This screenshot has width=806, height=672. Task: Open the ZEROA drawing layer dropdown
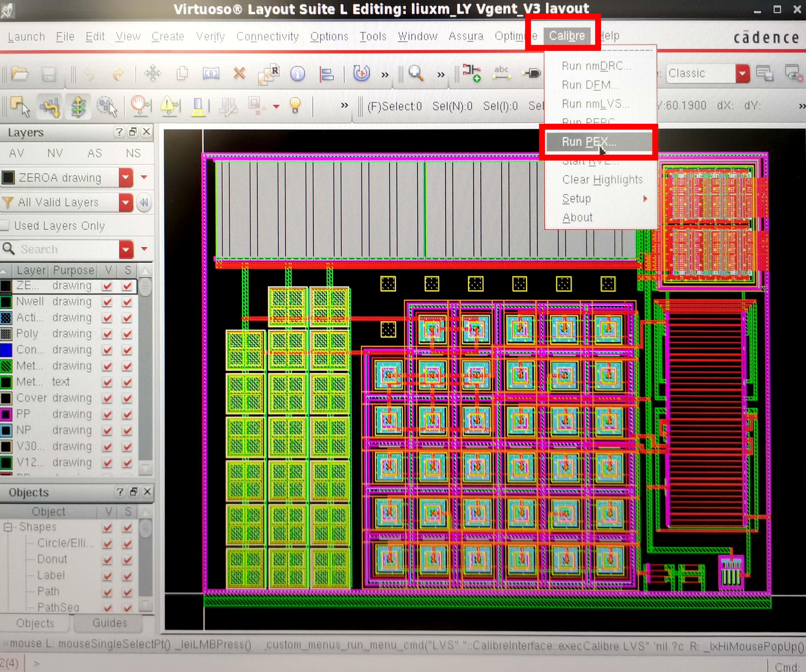point(126,178)
